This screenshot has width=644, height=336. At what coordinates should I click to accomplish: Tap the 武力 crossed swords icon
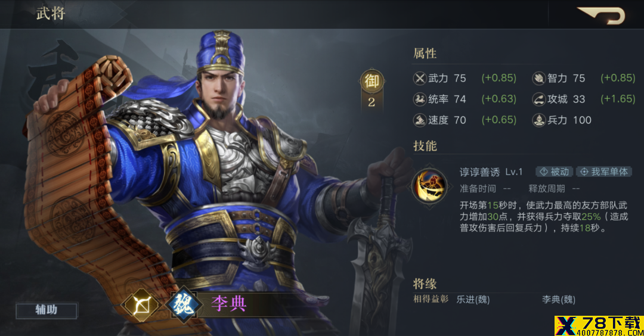[x=420, y=78]
